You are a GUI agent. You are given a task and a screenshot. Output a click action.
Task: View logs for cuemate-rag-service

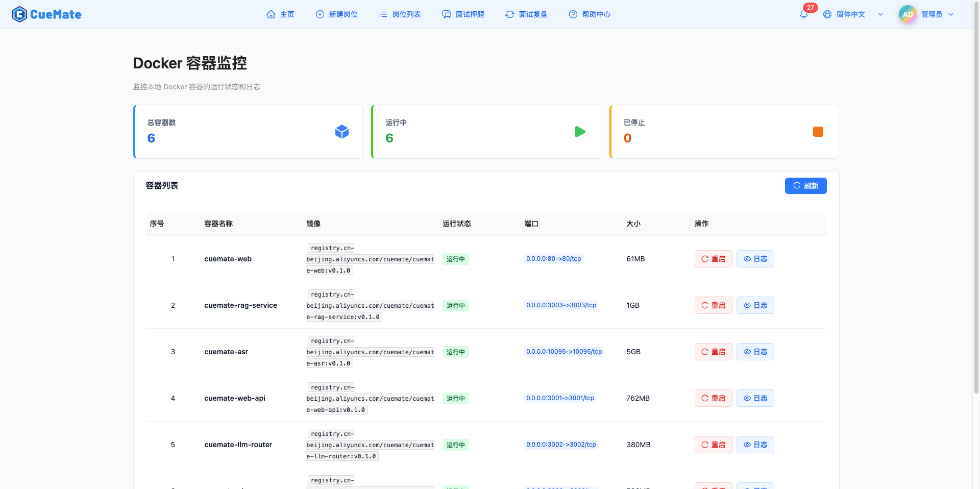point(755,305)
